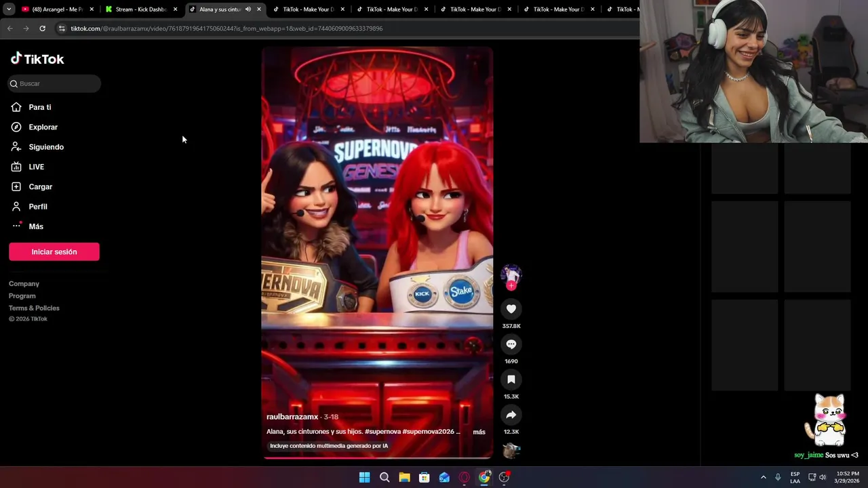Follow the creator via the avatar plus icon
This screenshot has width=868, height=488.
point(511,286)
